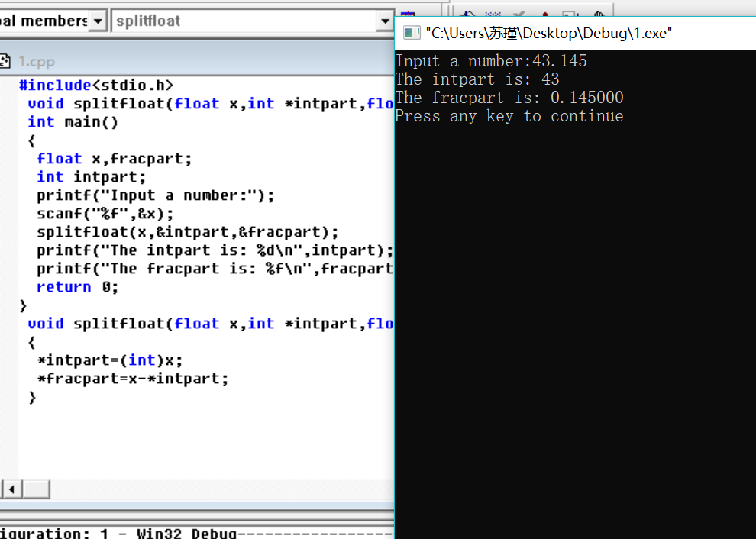This screenshot has height=539, width=756.
Task: Click the 1.cpp document icon
Action: tap(5, 61)
